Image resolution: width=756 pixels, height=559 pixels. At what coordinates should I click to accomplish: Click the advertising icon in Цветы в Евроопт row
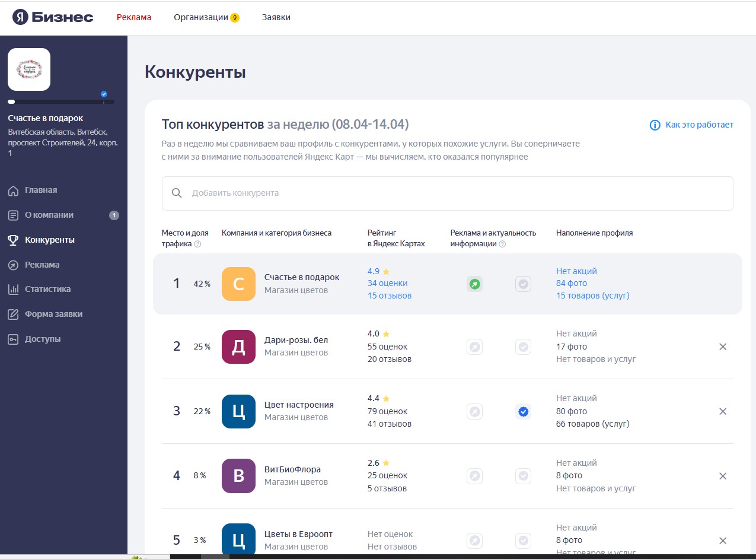tap(474, 541)
